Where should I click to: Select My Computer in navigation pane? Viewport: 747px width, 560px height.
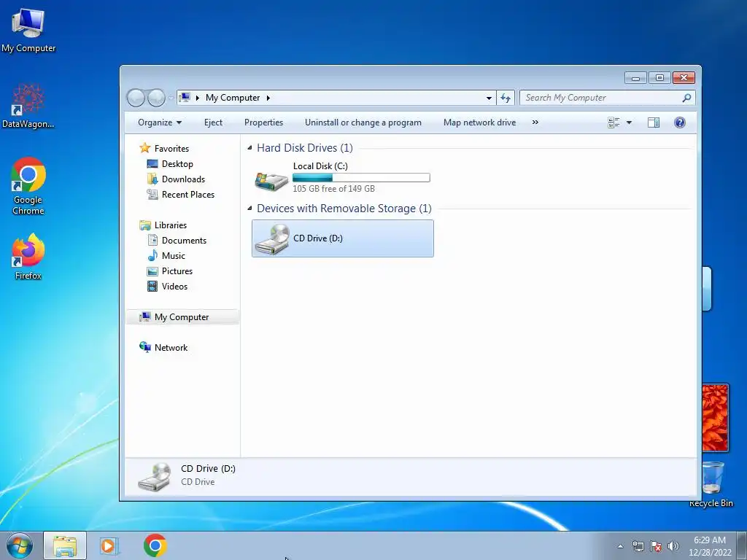click(x=182, y=317)
